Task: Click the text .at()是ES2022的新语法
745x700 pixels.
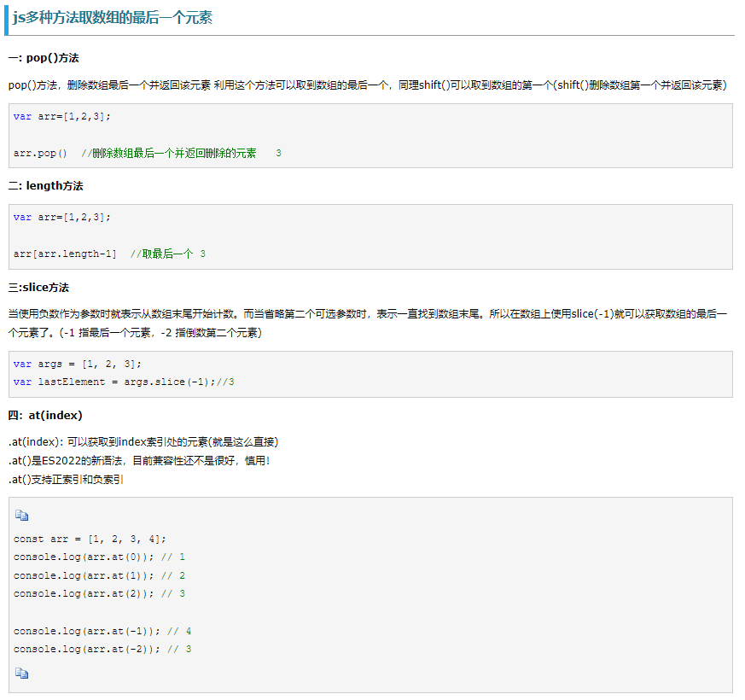Action: [x=139, y=460]
